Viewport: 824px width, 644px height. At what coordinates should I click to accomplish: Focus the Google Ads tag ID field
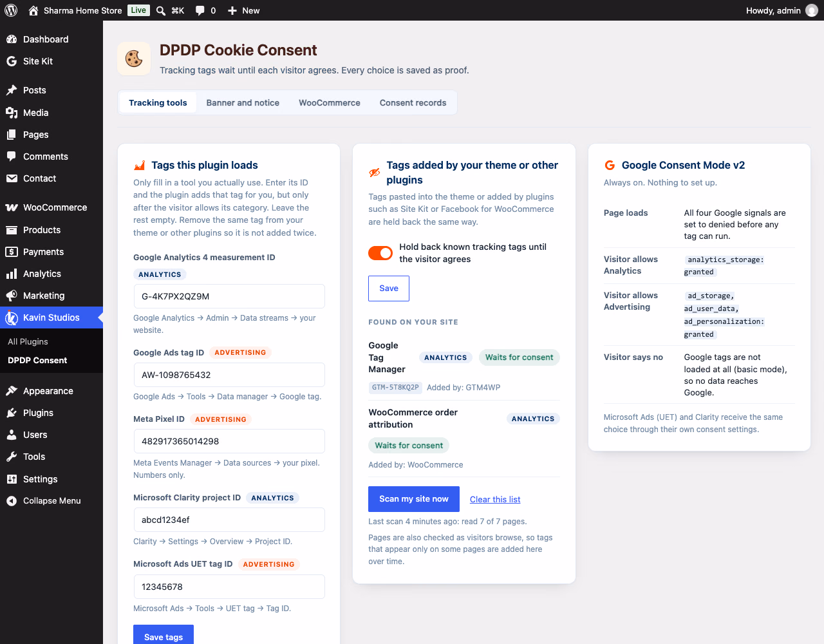pos(229,375)
